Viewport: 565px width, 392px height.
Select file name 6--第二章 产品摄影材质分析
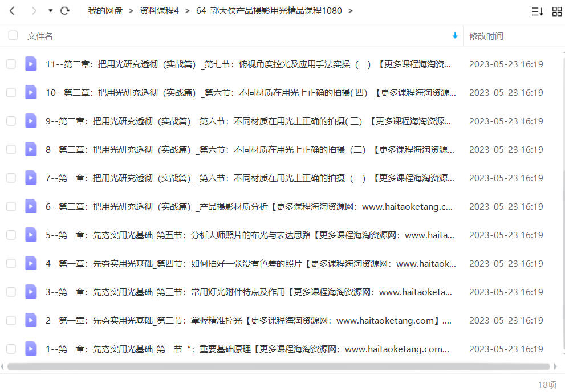click(x=249, y=207)
